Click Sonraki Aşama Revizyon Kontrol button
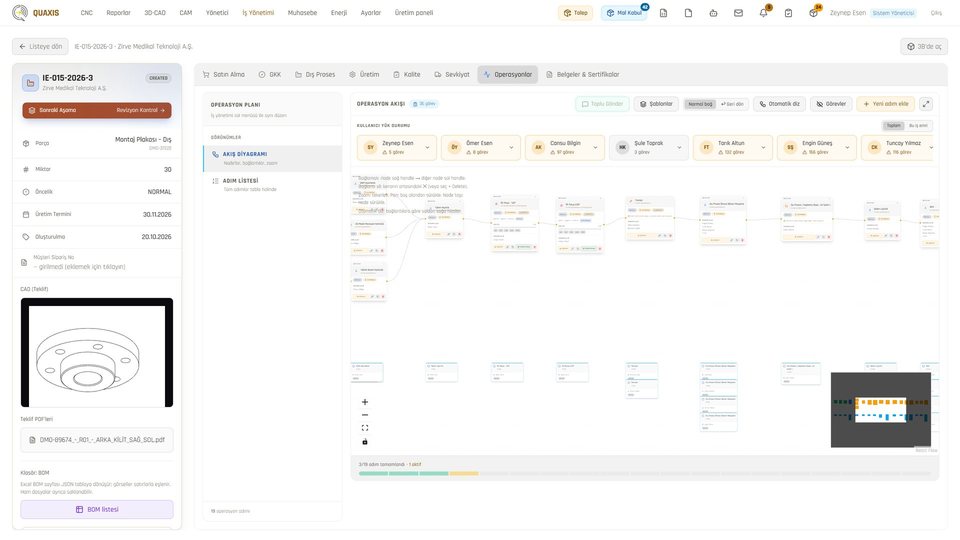The width and height of the screenshot is (960, 540). tap(97, 110)
